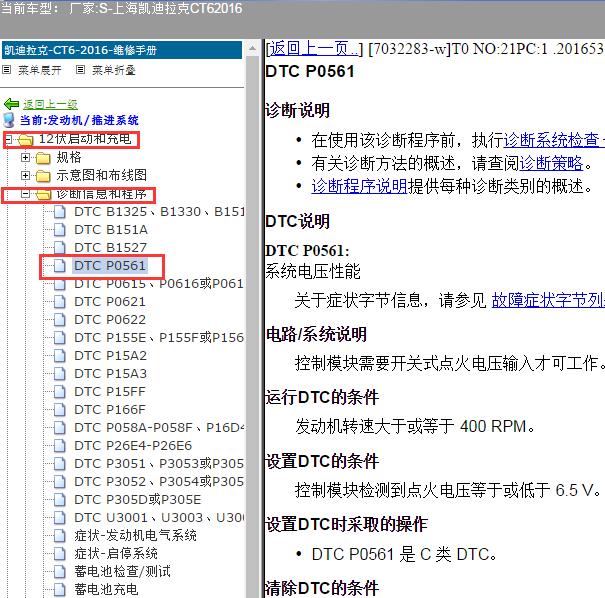The width and height of the screenshot is (605, 598).
Task: Collapse the 12伏启动和充电 tree node
Action: [8, 139]
